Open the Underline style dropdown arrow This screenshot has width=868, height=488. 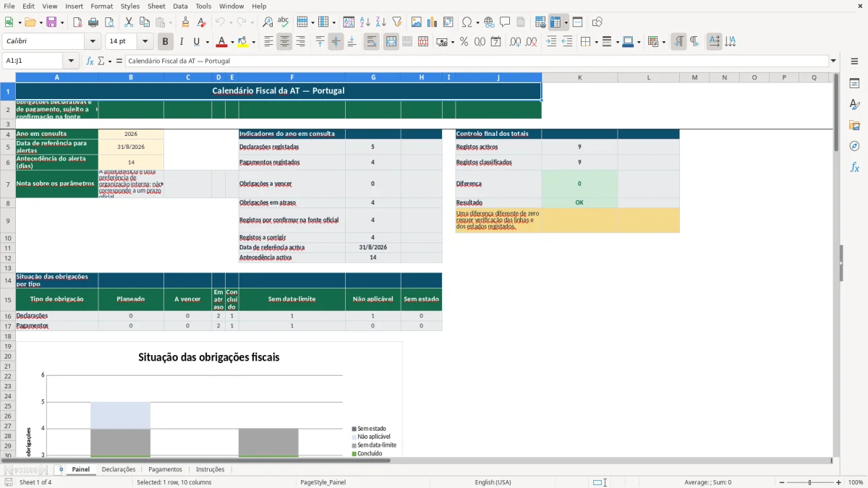(207, 42)
